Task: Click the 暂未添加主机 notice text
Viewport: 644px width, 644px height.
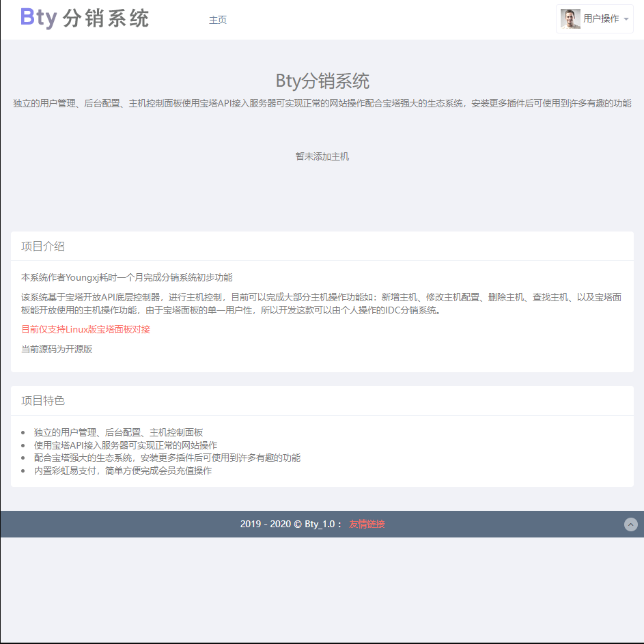Action: [322, 156]
